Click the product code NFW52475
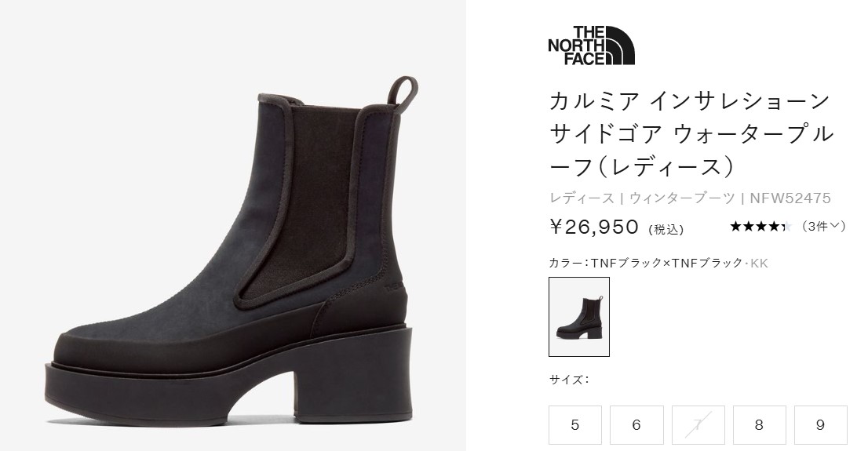The image size is (868, 451). pyautogui.click(x=790, y=198)
